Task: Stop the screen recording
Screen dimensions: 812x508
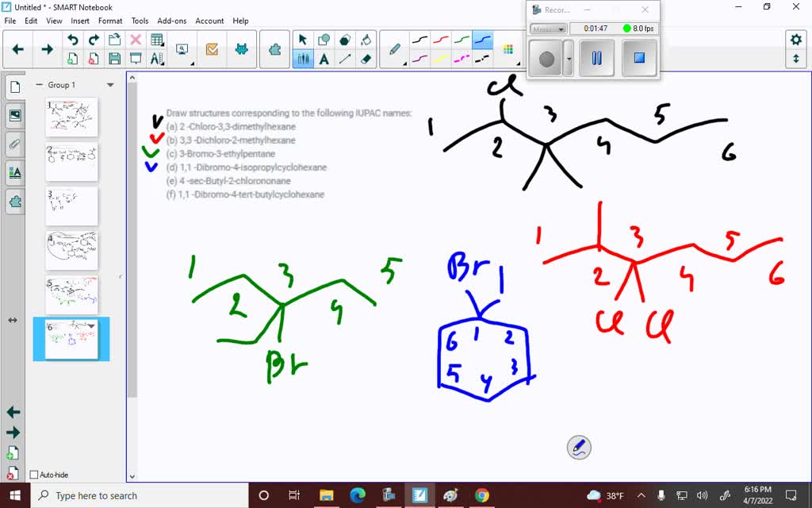Action: 638,58
